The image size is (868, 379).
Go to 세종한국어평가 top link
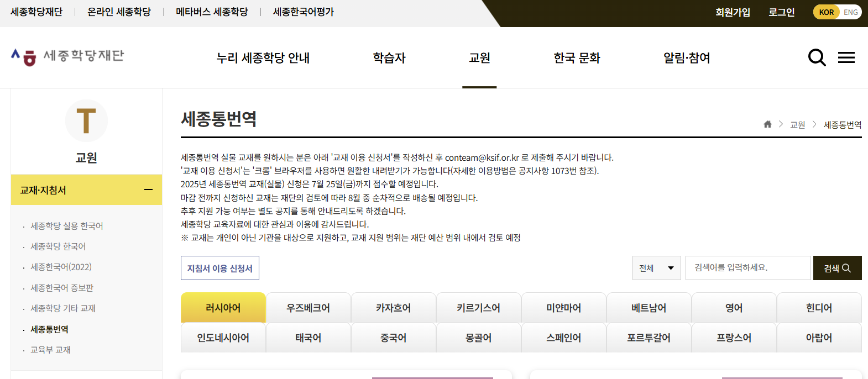[x=304, y=12]
